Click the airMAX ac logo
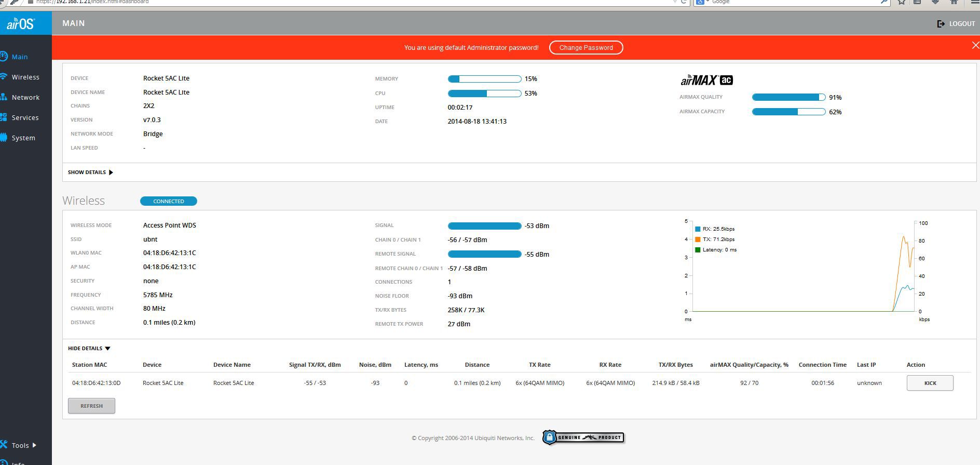Screen dimensions: 980x465 click(706, 80)
